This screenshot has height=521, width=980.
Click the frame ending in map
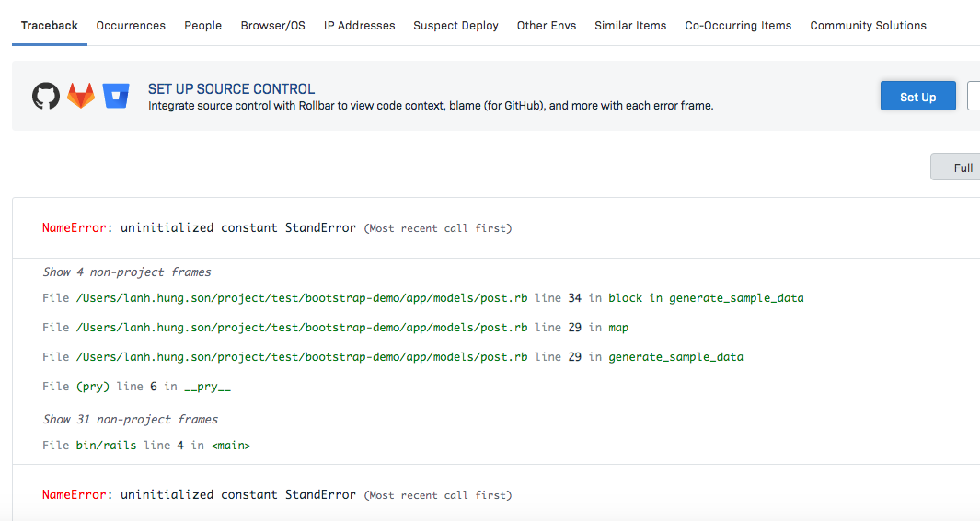point(336,328)
